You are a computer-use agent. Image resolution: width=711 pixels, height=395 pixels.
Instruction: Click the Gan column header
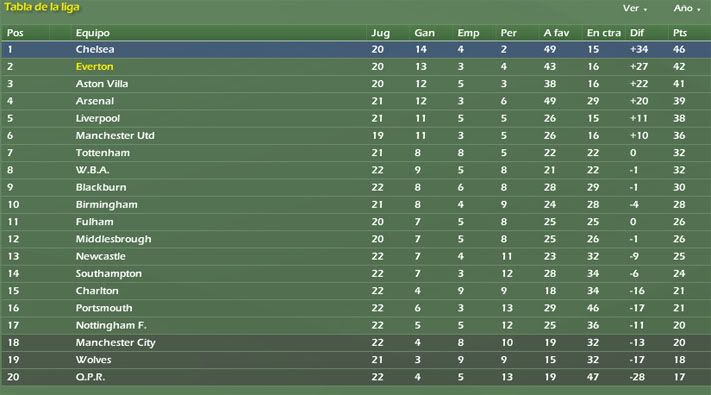click(x=424, y=33)
